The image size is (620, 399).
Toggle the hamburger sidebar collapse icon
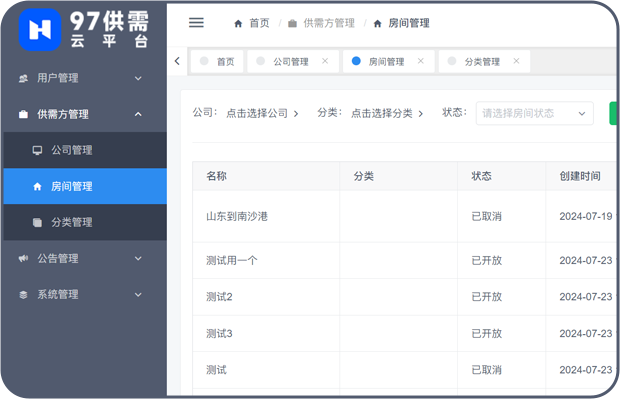[196, 23]
